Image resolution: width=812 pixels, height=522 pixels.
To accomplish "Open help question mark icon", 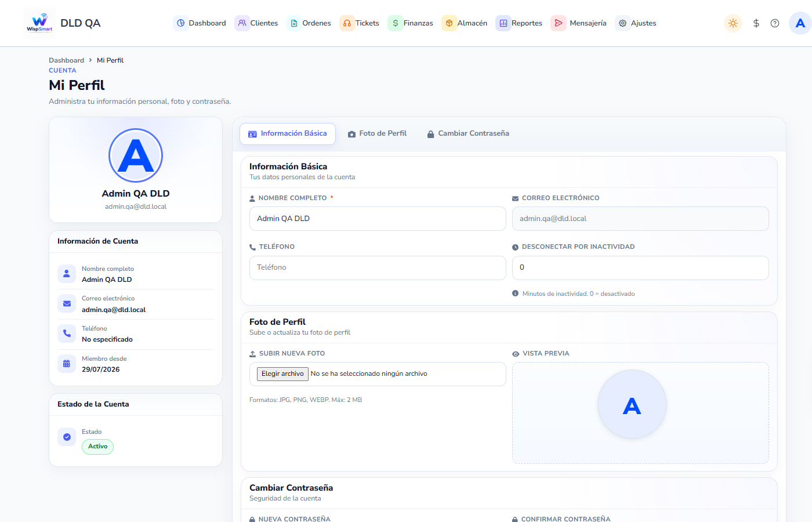I will (x=775, y=23).
